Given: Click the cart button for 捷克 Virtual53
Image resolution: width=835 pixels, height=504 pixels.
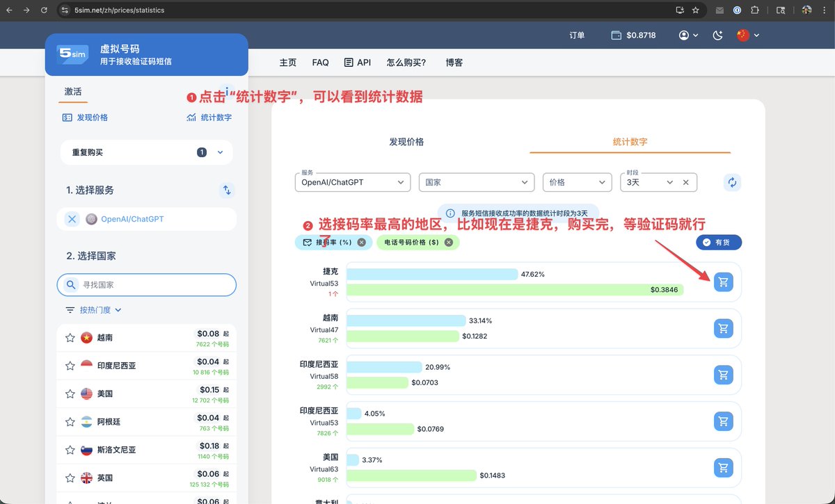Looking at the screenshot, I should click(x=724, y=282).
